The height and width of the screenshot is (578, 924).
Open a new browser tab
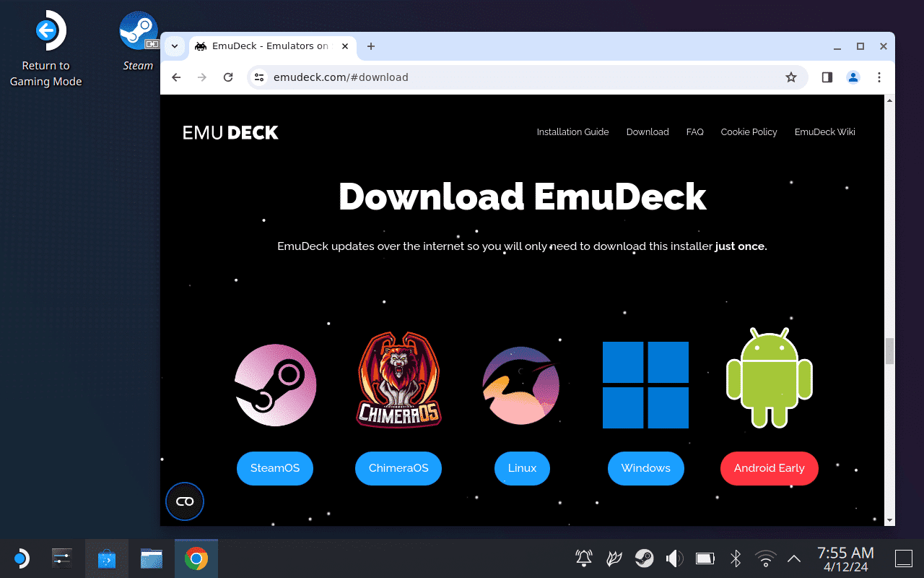371,46
